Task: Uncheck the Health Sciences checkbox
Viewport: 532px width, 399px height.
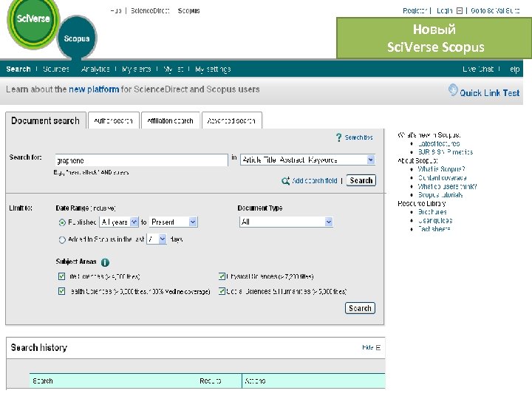Action: tap(61, 291)
